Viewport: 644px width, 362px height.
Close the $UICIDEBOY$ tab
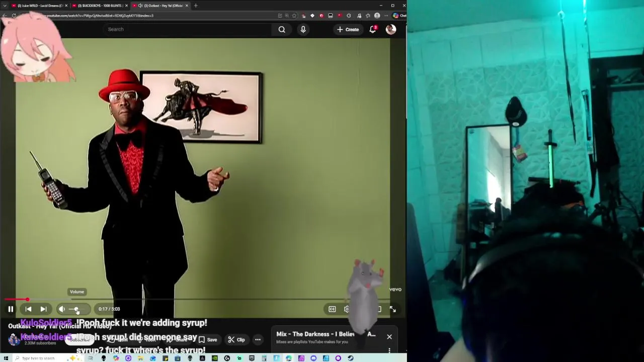pos(126,6)
